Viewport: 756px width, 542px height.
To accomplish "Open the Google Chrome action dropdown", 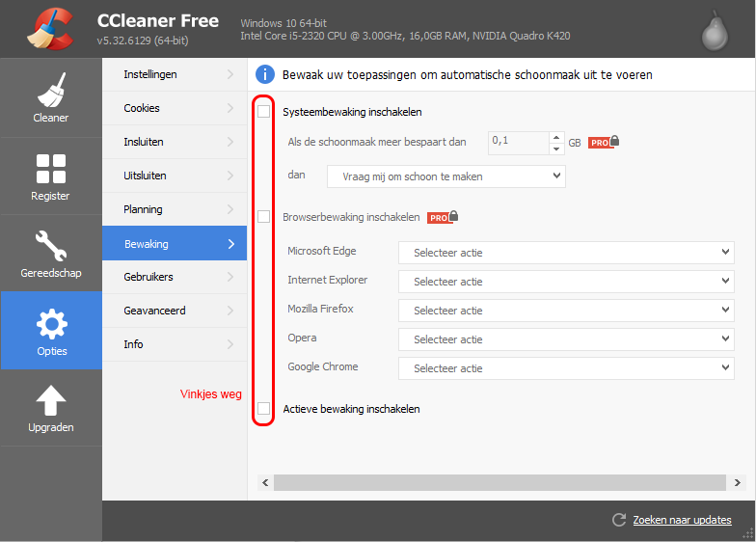I will point(566,368).
